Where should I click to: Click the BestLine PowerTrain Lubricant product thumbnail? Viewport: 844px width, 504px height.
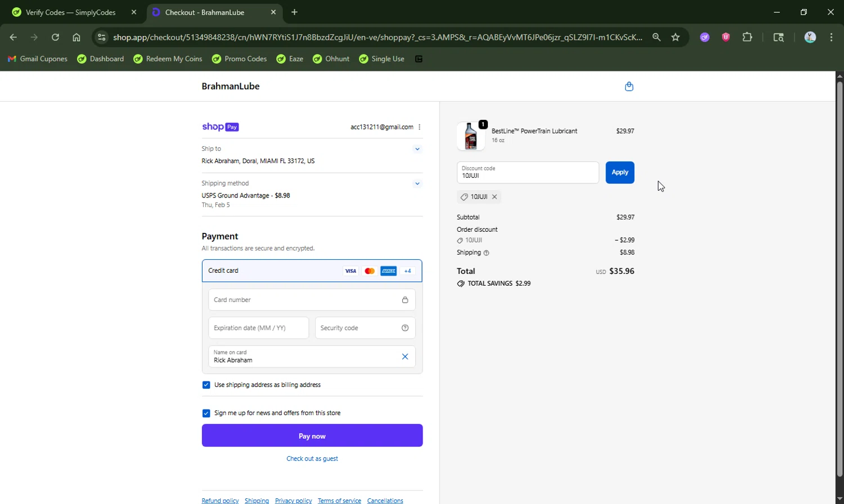(471, 136)
